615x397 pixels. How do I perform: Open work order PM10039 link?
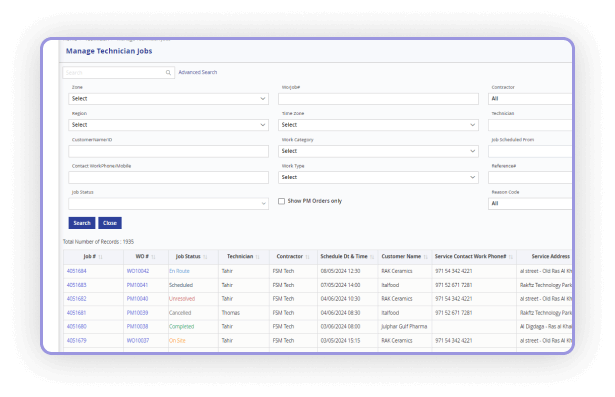point(137,313)
